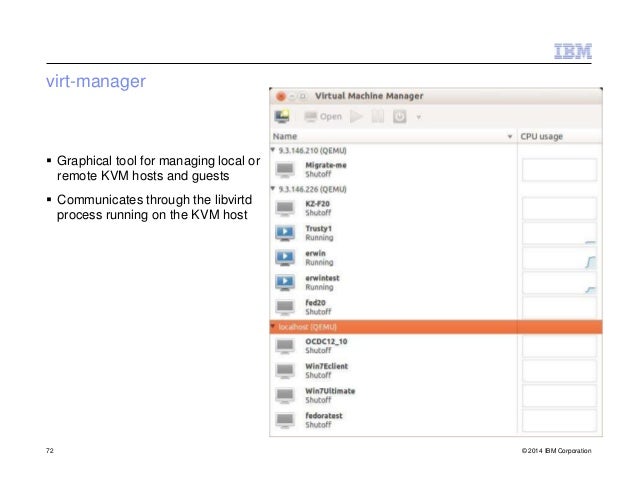This screenshot has width=638, height=493.
Task: Click the KZ-F20 name text
Action: [317, 204]
